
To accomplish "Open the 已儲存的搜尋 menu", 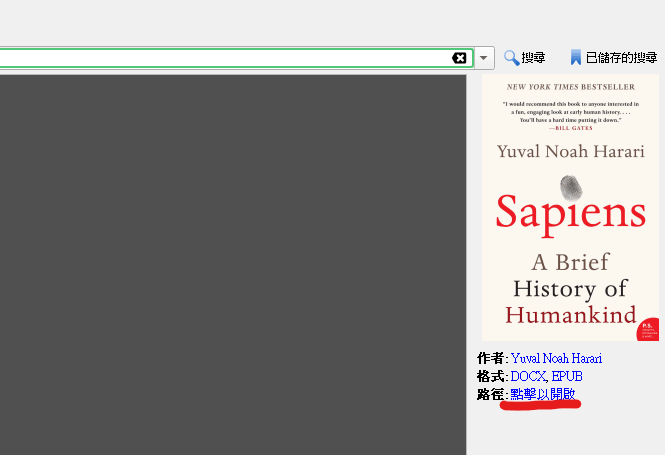I will coord(621,58).
